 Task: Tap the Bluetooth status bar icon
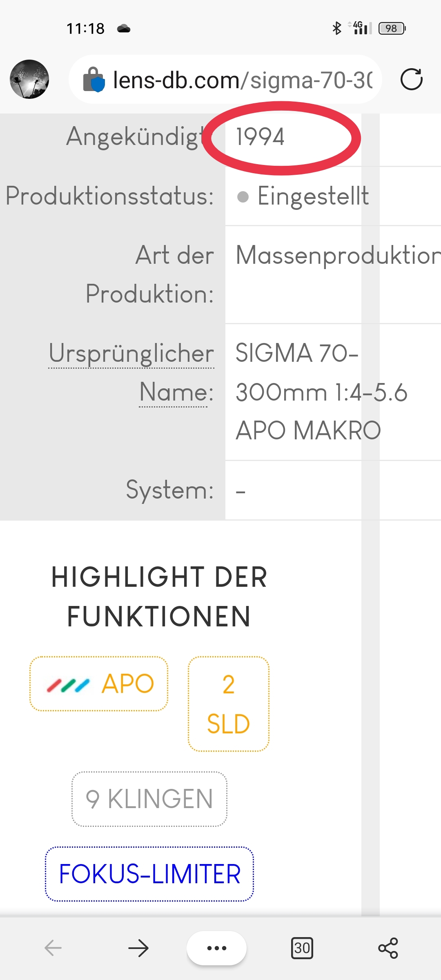336,28
